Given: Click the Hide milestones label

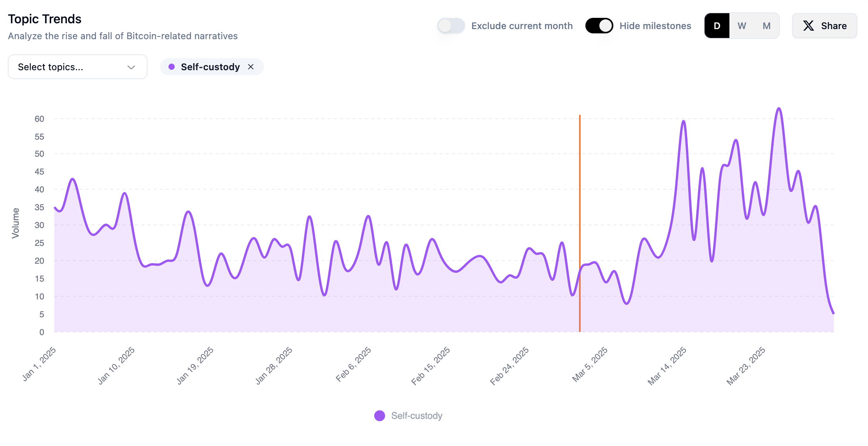Looking at the screenshot, I should click(655, 26).
